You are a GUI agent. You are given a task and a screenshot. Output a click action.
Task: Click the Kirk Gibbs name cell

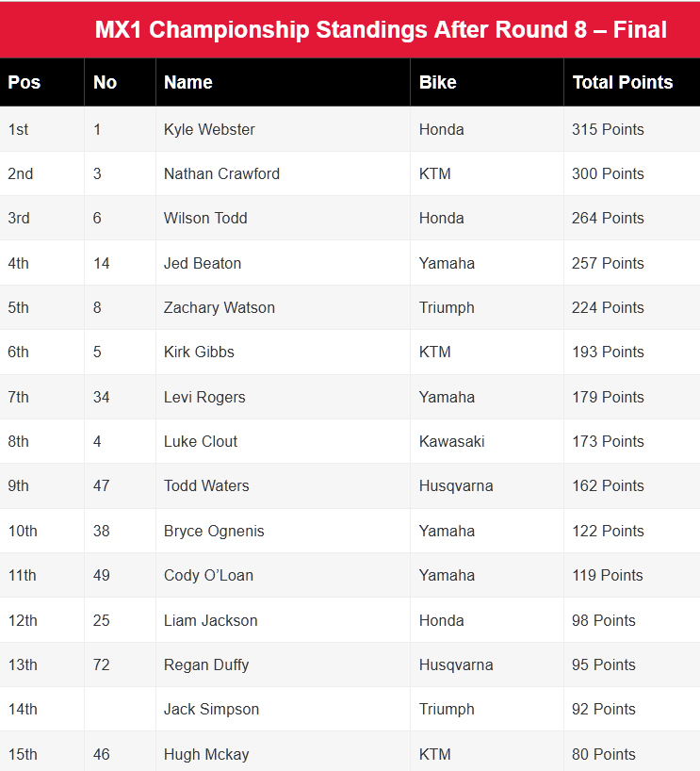[x=199, y=352]
